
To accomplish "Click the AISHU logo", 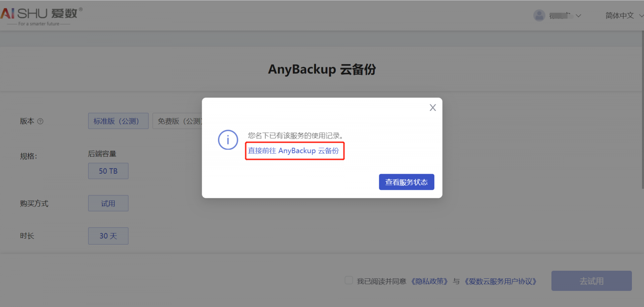I will point(41,16).
